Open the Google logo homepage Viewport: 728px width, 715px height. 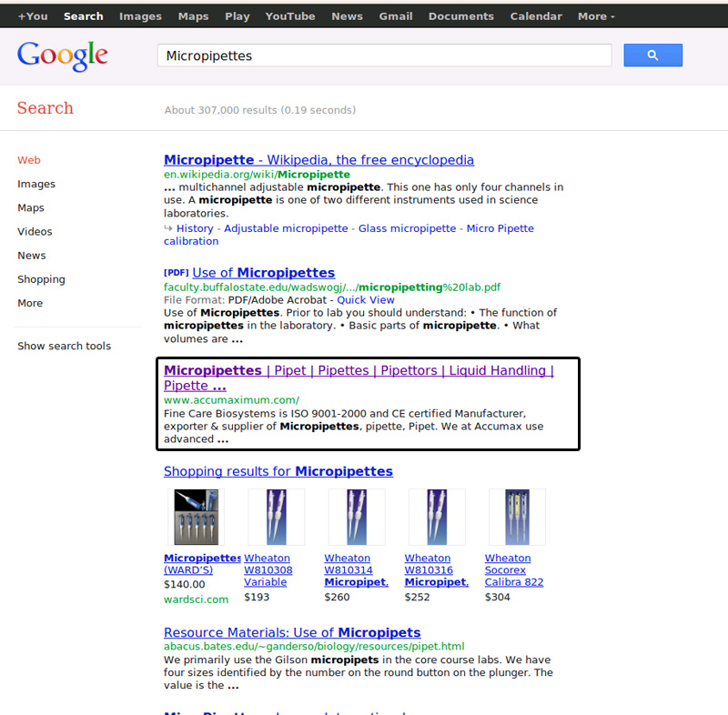click(63, 55)
